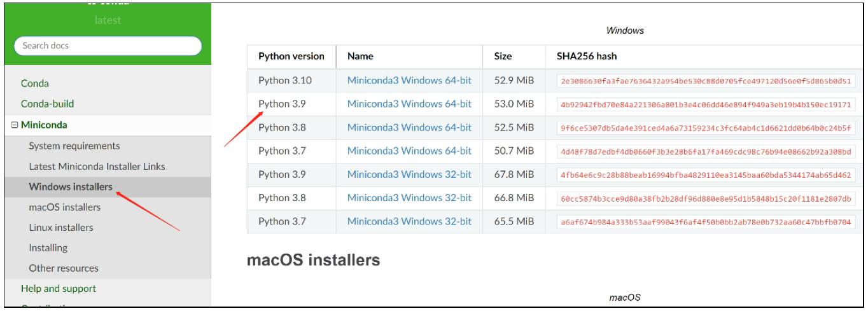Collapse the Miniconda section using its minus icon
Screen dimensions: 868x311
click(x=15, y=125)
